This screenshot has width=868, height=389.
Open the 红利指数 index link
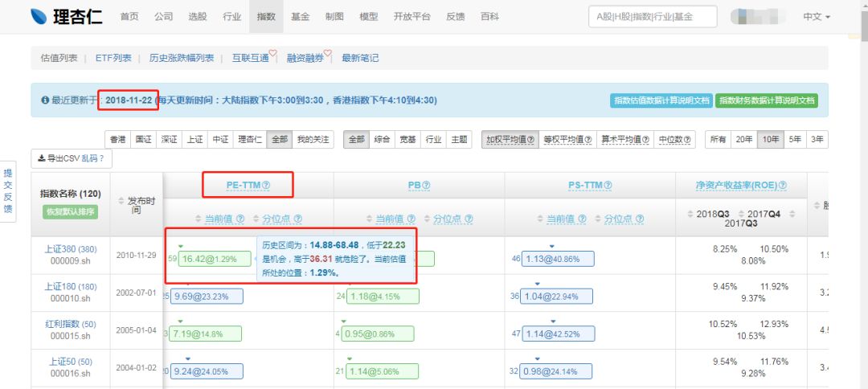(70, 324)
